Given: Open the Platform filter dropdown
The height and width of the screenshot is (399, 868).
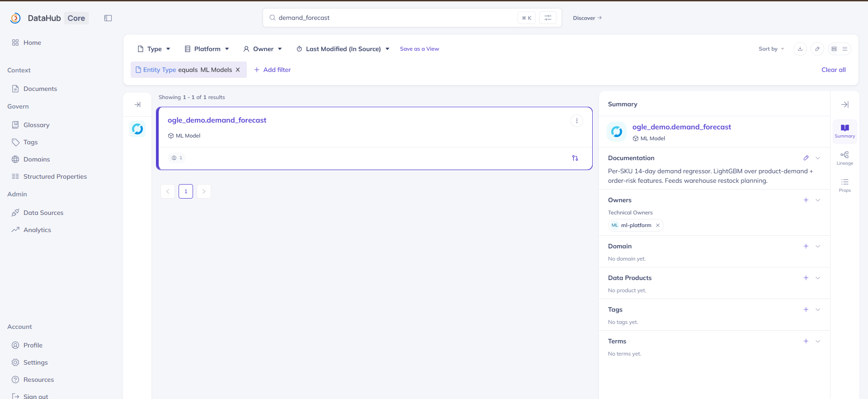Looking at the screenshot, I should [x=207, y=49].
